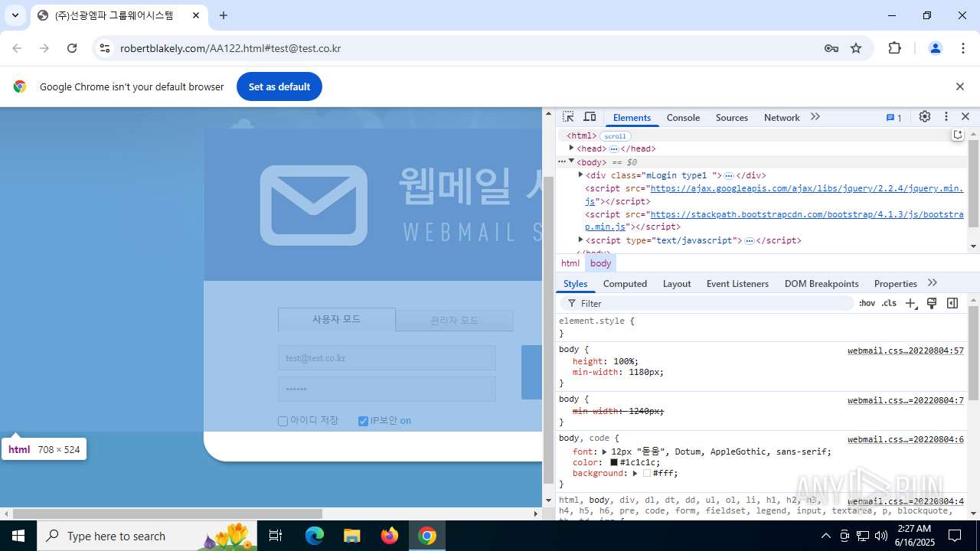Toggle the IP보안 checkbox
This screenshot has height=551, width=980.
(363, 421)
